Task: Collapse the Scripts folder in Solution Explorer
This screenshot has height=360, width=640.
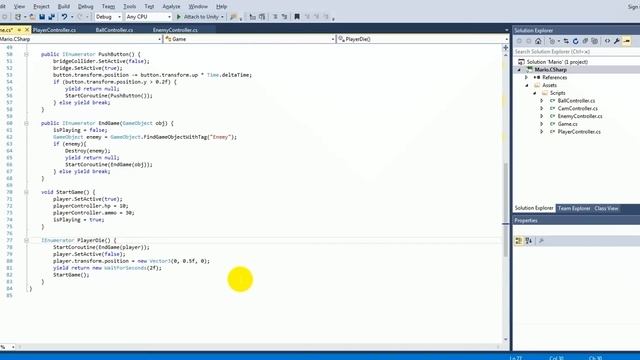Action: [x=535, y=93]
